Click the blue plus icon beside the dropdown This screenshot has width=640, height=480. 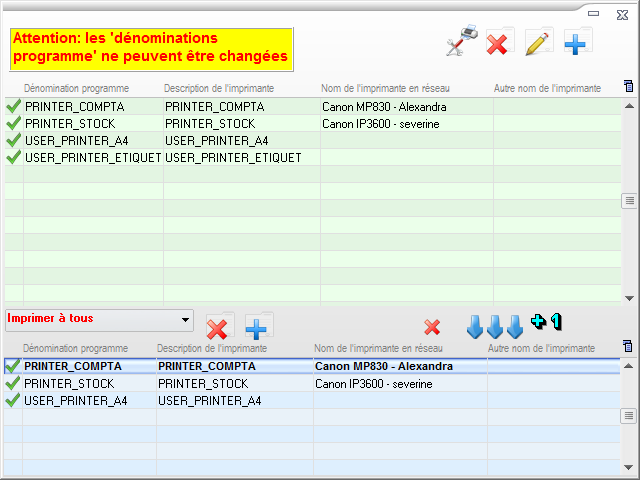coord(257,328)
